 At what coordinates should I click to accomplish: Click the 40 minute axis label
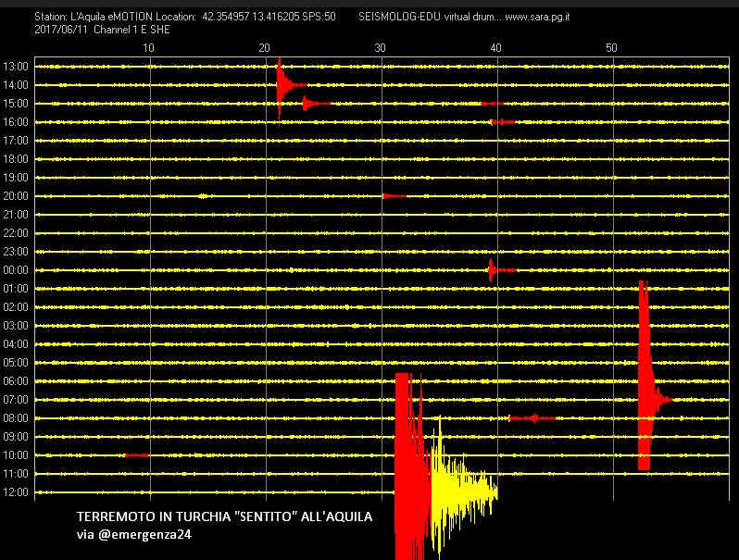click(495, 48)
